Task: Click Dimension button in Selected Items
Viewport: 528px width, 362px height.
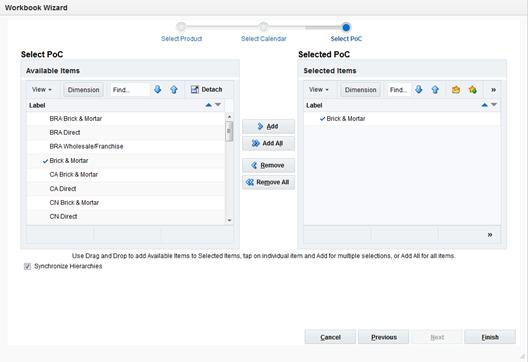Action: tap(360, 90)
